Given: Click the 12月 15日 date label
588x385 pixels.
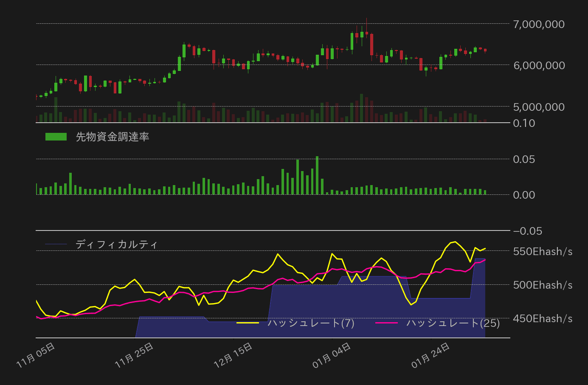Looking at the screenshot, I should coord(234,356).
